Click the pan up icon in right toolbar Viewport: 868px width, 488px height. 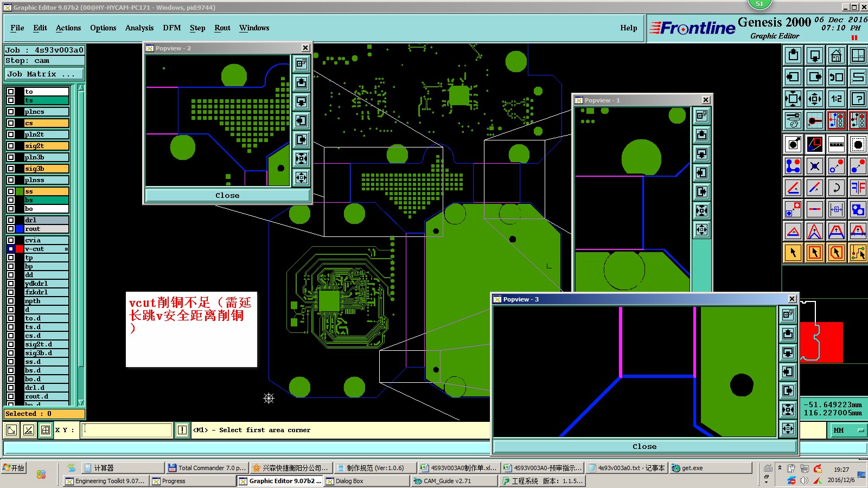pos(793,55)
